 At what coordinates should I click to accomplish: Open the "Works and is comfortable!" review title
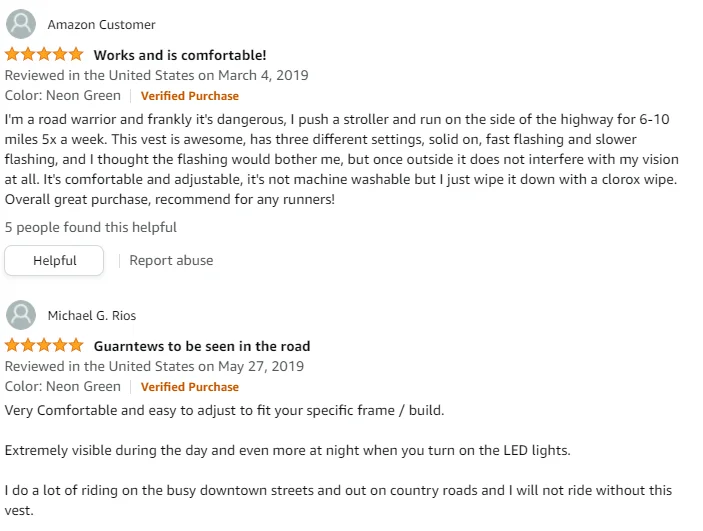coord(180,55)
